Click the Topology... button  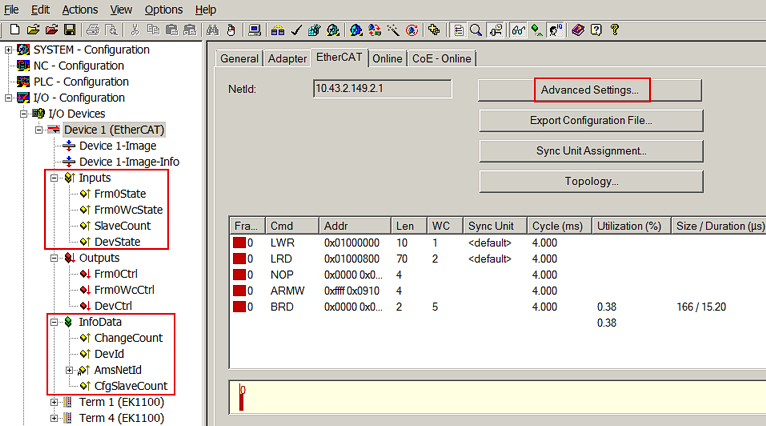(x=591, y=181)
